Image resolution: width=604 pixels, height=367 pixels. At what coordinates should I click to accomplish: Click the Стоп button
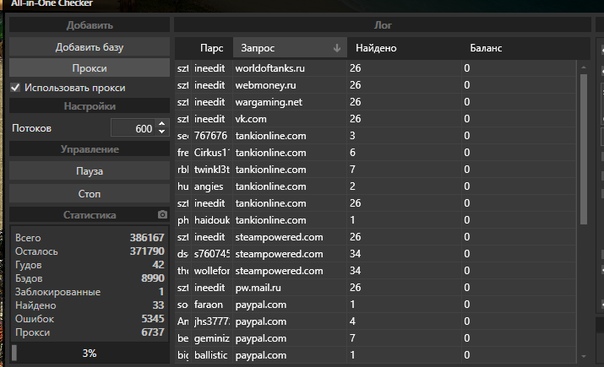click(89, 193)
